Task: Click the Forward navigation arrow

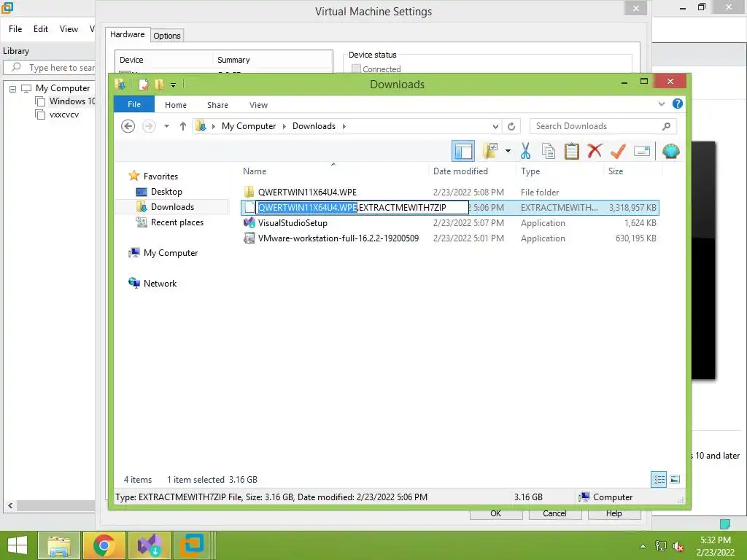Action: [149, 126]
